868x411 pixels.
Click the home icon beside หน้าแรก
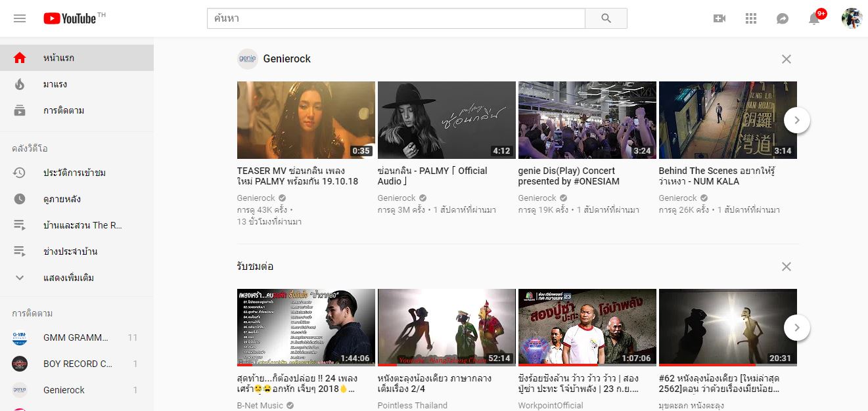pyautogui.click(x=20, y=58)
